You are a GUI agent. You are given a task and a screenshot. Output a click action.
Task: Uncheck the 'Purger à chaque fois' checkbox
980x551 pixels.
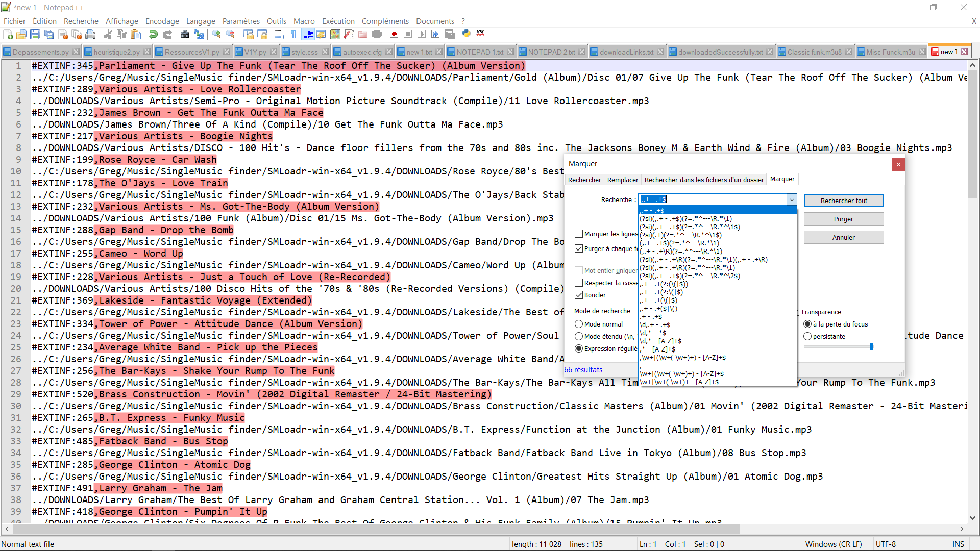(579, 248)
